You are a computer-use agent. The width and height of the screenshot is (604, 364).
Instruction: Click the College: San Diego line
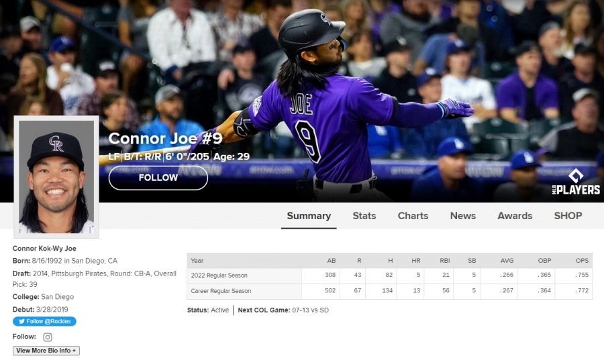[43, 297]
